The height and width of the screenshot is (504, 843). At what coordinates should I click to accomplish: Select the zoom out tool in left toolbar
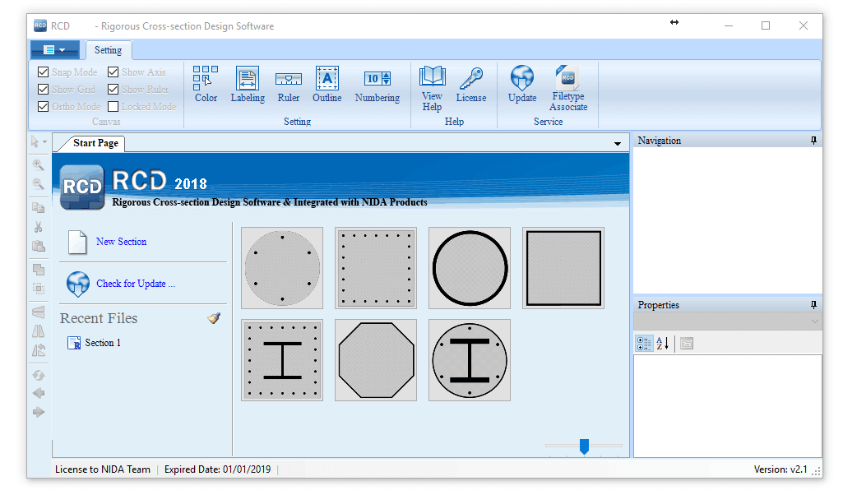click(38, 184)
